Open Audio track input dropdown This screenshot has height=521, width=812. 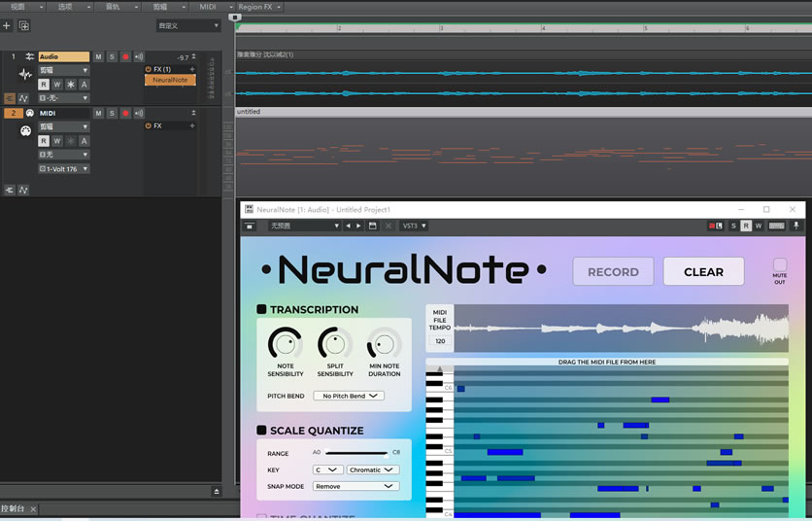pyautogui.click(x=64, y=98)
